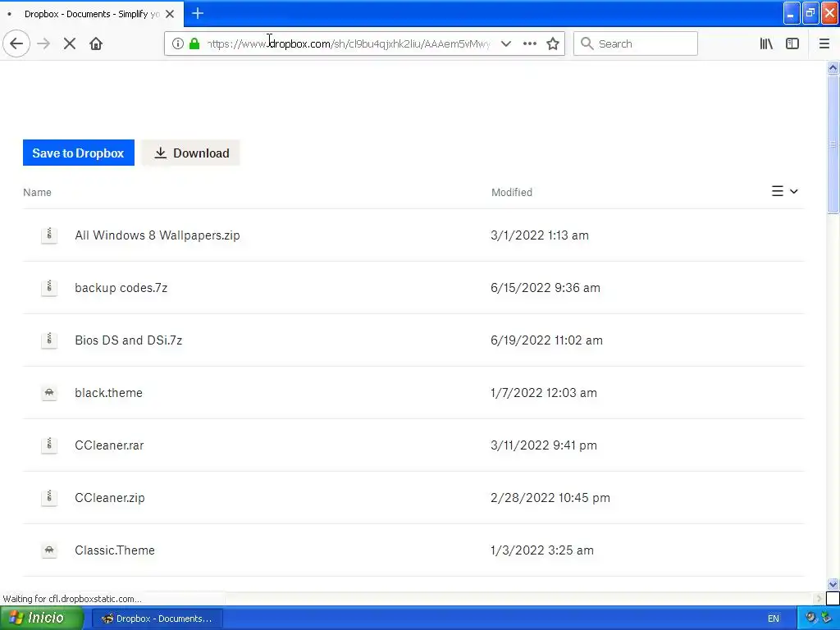The image size is (840, 630).
Task: Open the Inicio start menu
Action: point(41,618)
